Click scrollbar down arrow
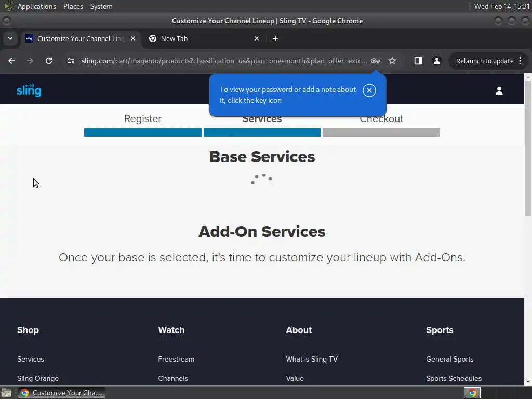The height and width of the screenshot is (399, 532). 528,382
